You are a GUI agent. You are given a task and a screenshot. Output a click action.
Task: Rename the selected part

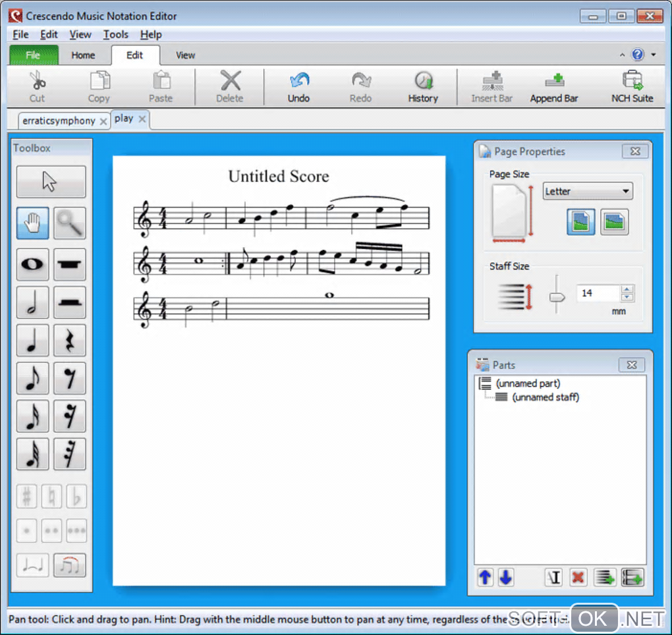(553, 577)
